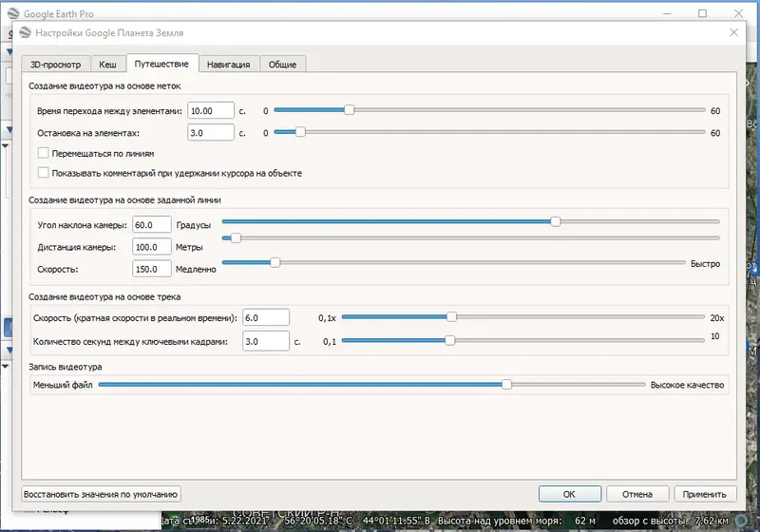Click Восстановить значения по умолчанию button
This screenshot has height=532, width=760.
(101, 494)
